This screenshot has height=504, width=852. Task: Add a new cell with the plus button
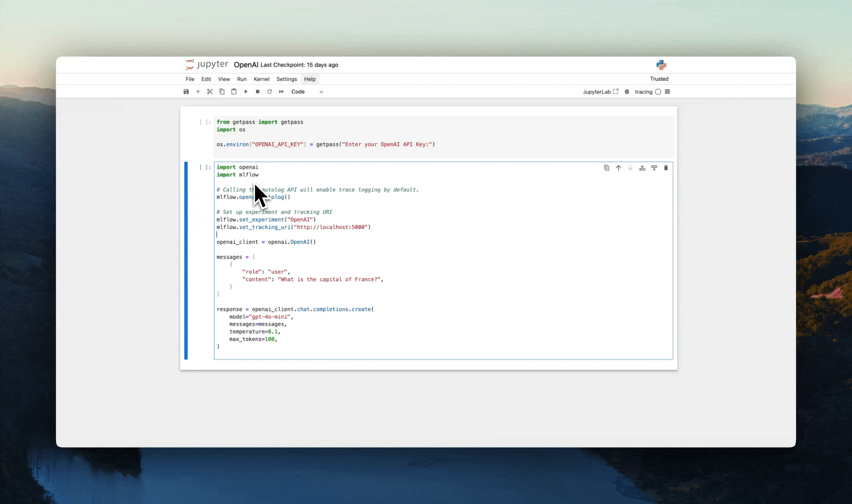(198, 91)
